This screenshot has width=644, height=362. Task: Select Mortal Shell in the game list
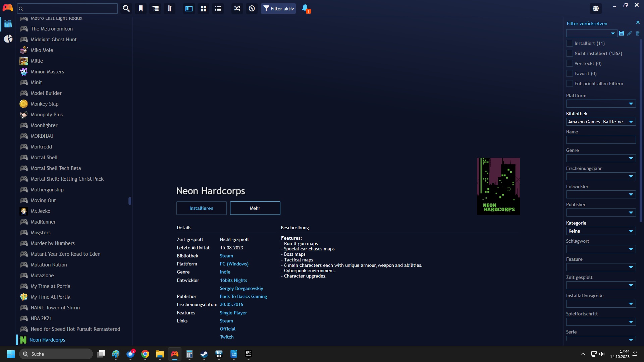(44, 158)
